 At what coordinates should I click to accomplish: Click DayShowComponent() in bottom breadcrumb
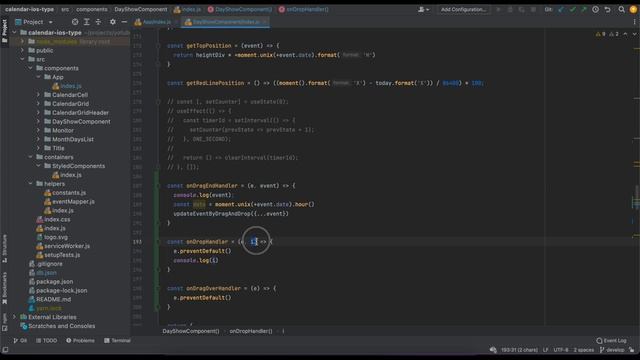pos(191,331)
